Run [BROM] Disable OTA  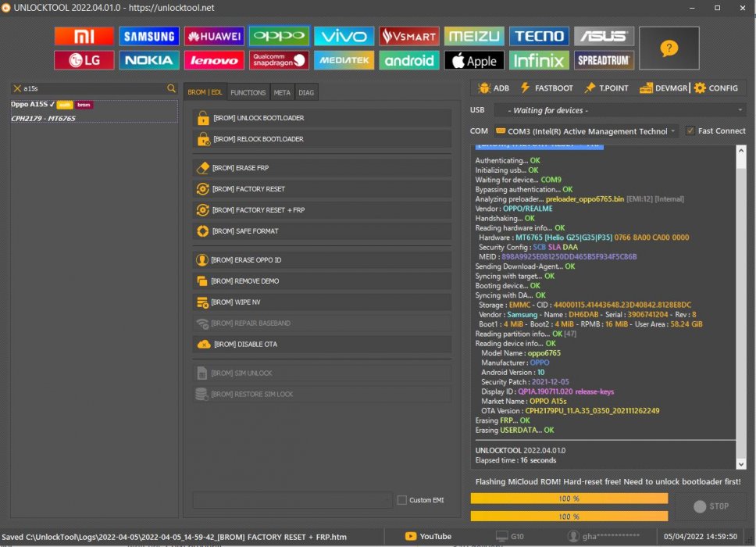322,345
